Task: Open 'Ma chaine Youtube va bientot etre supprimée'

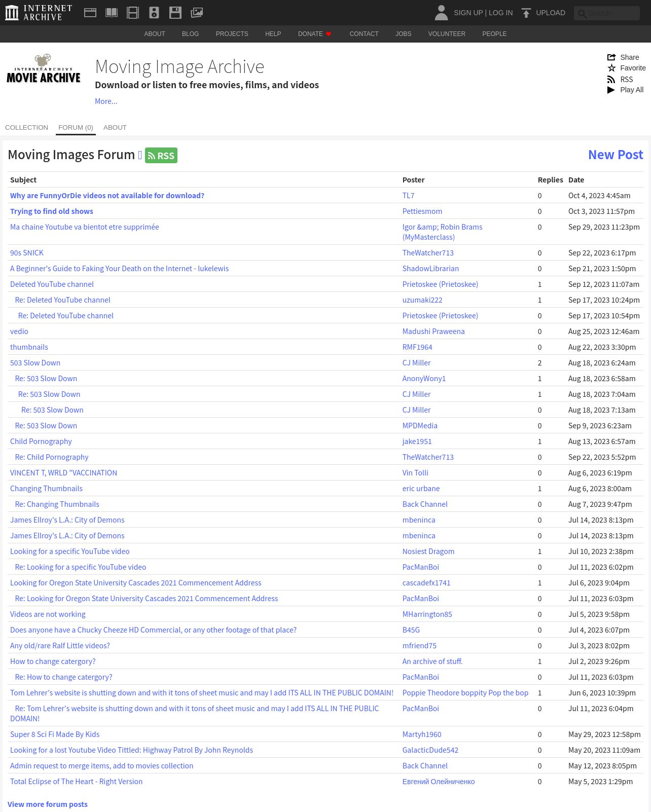Action: click(x=85, y=227)
